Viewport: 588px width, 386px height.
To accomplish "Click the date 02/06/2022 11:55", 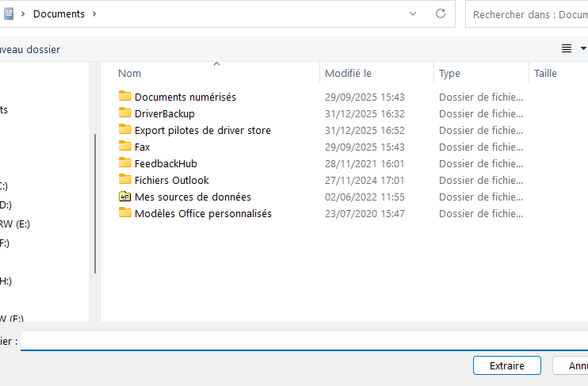I will [365, 197].
